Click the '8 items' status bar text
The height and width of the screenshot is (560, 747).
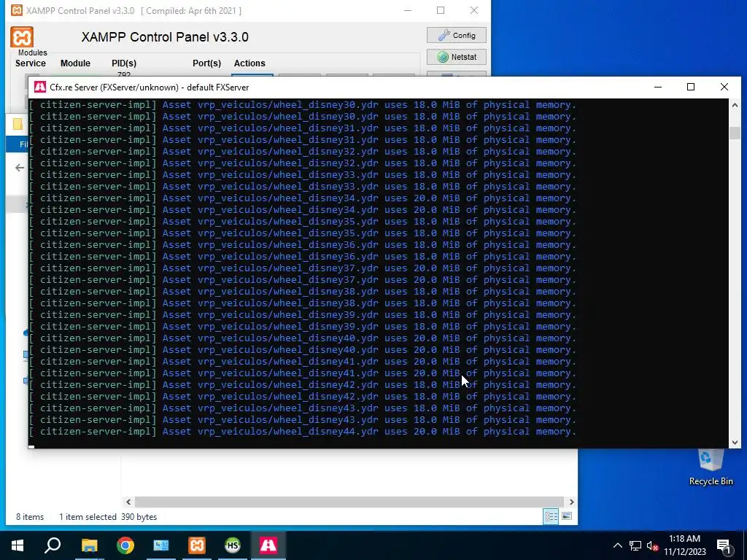(29, 517)
